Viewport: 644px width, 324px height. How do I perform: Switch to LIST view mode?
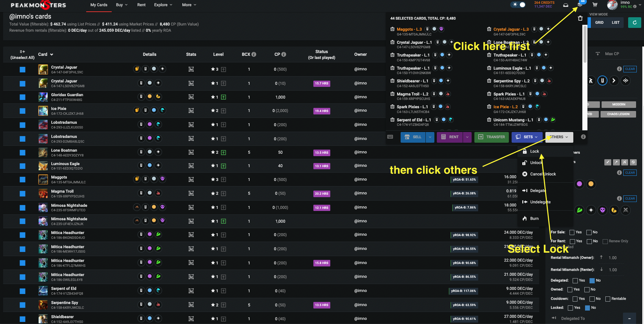pyautogui.click(x=616, y=22)
